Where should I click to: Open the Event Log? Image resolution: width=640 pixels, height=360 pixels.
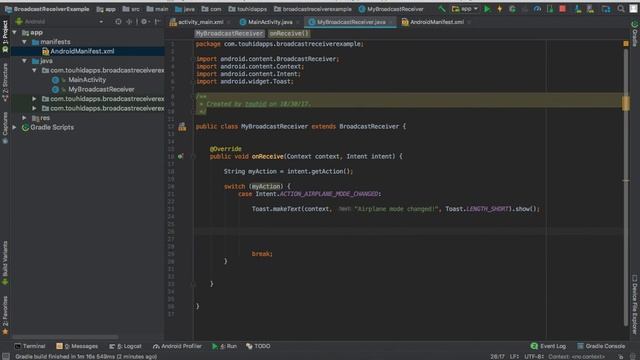(x=548, y=346)
